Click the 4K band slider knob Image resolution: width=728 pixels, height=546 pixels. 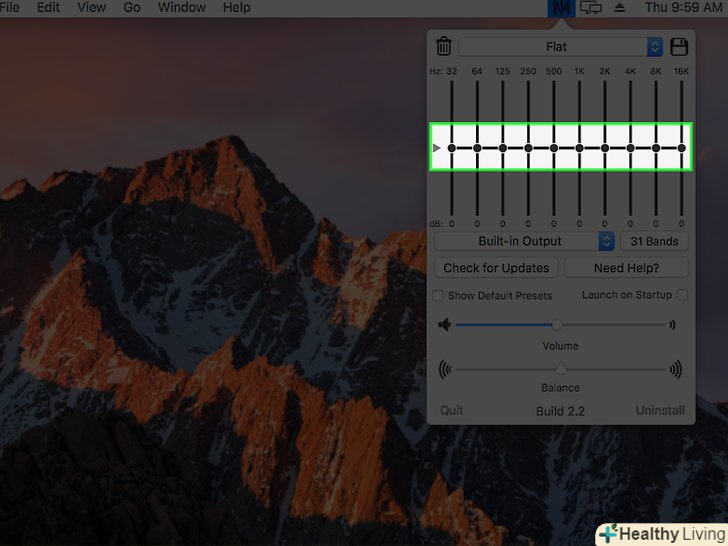630,148
